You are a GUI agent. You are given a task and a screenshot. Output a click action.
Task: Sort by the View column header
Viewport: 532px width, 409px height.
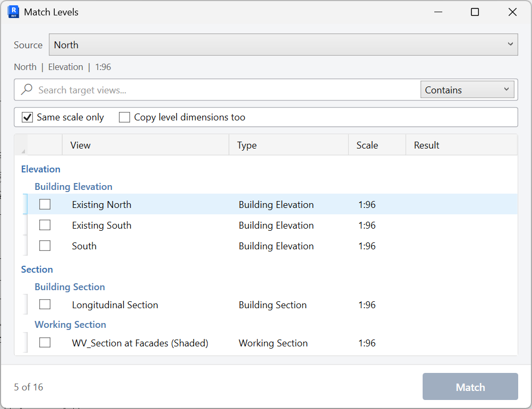coord(145,145)
